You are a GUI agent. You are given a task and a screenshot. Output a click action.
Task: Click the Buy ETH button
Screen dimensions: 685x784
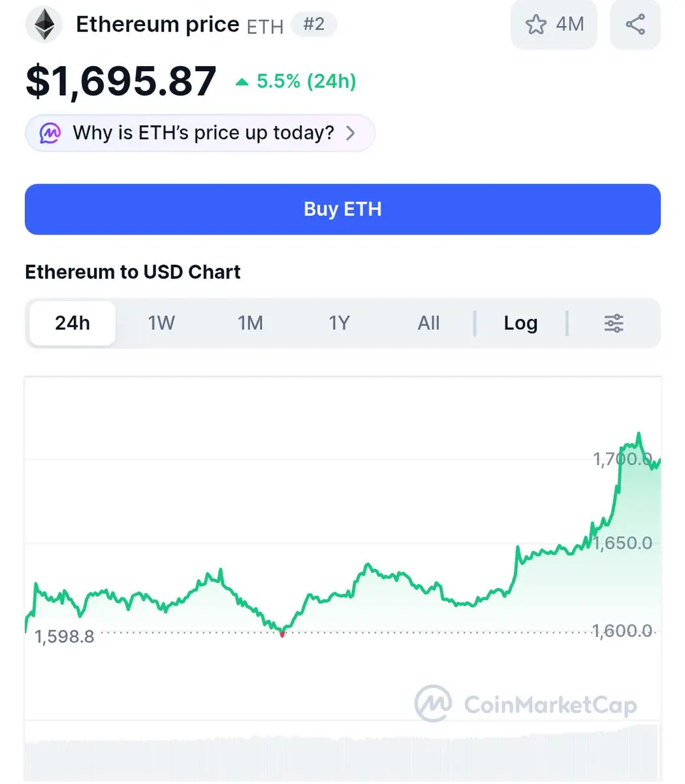click(343, 209)
